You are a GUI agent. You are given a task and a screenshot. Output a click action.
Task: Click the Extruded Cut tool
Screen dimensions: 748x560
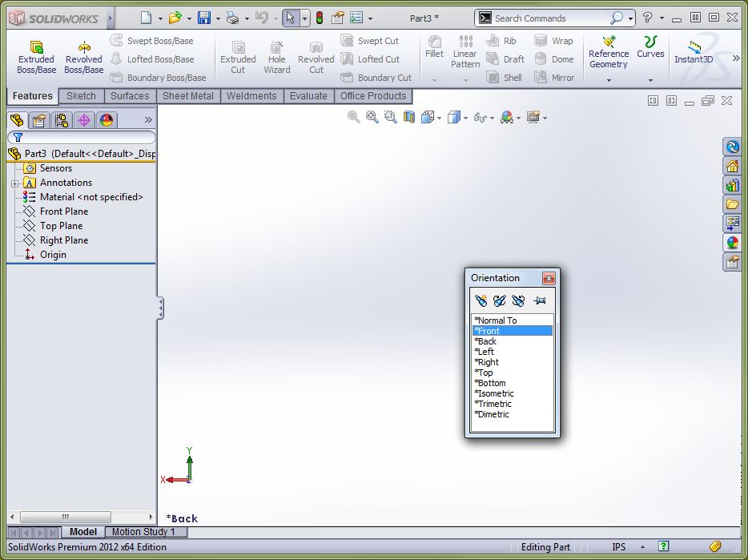coord(238,58)
